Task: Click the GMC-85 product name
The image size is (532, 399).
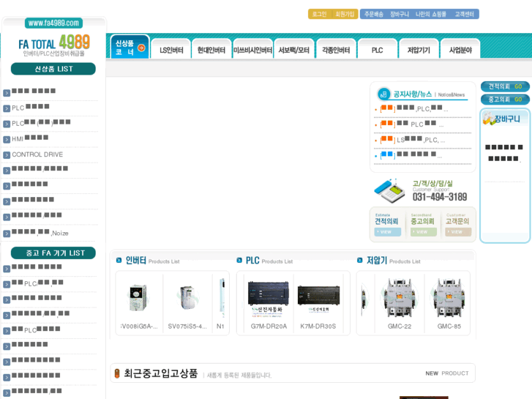Action: 449,327
